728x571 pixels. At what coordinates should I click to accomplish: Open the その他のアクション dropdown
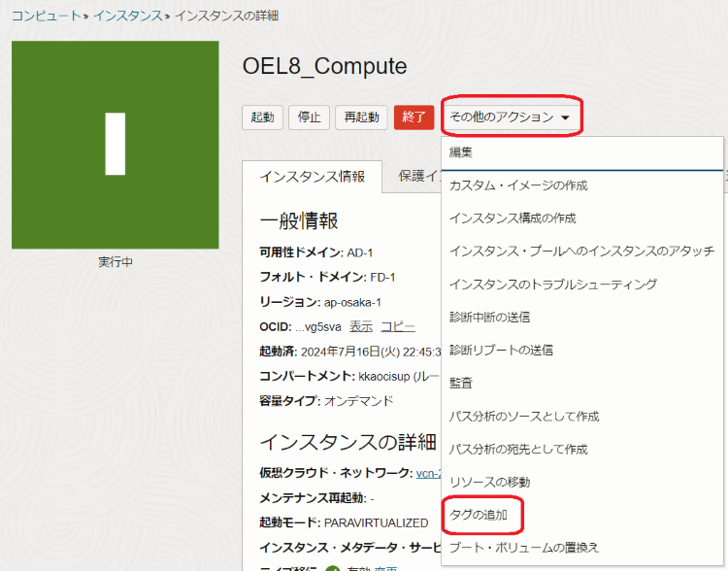coord(510,117)
